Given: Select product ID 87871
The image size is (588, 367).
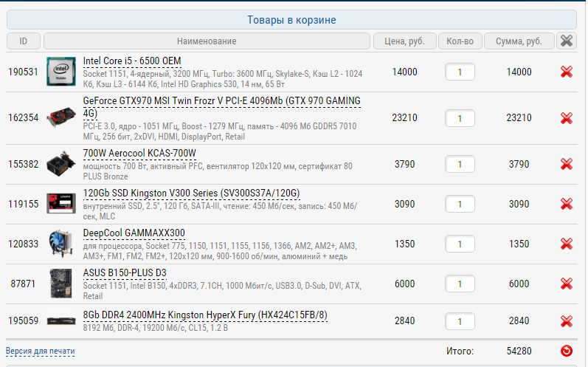Looking at the screenshot, I should pos(24,284).
